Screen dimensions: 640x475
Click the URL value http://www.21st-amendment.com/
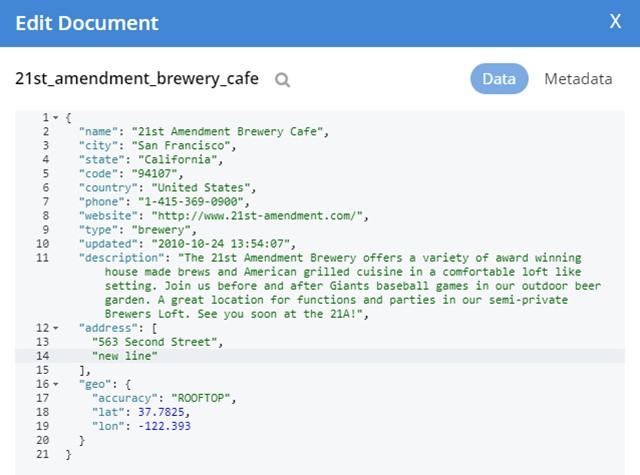pyautogui.click(x=257, y=215)
